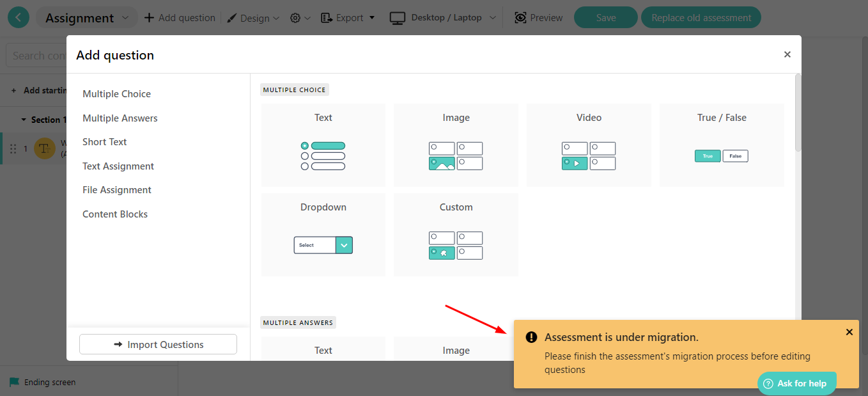
Task: Collapse the Section 1 tree item
Action: 24,120
